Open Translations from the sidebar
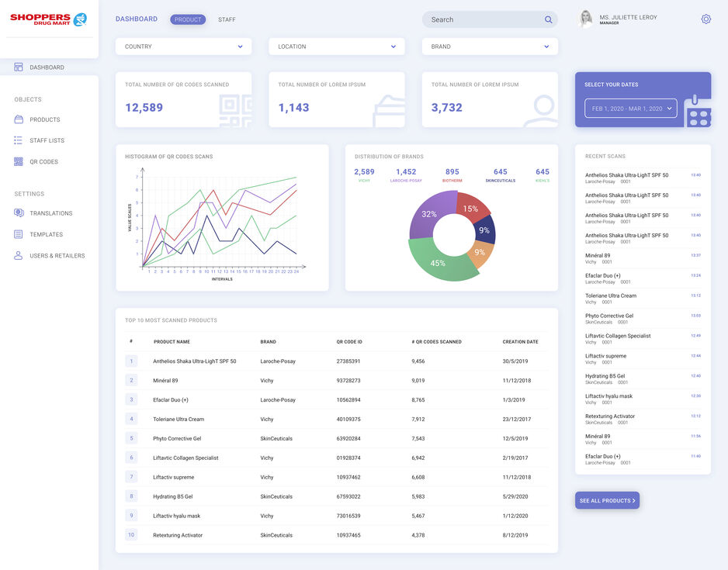The image size is (728, 570). tap(51, 213)
